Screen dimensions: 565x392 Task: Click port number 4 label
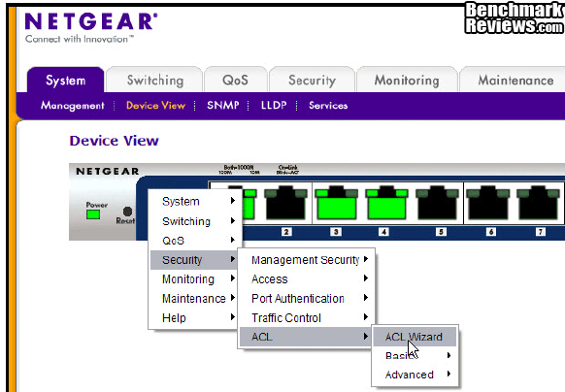point(383,232)
